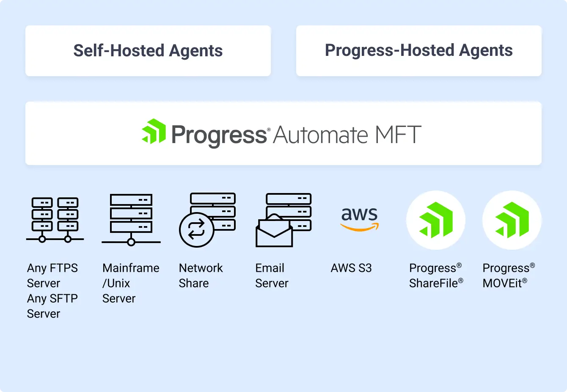Click the green Progress logo mark
Image resolution: width=567 pixels, height=392 pixels.
tap(154, 132)
